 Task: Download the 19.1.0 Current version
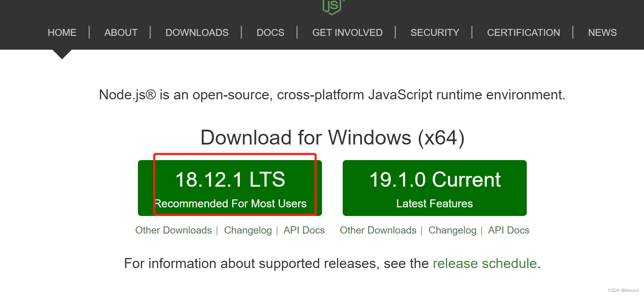[435, 188]
